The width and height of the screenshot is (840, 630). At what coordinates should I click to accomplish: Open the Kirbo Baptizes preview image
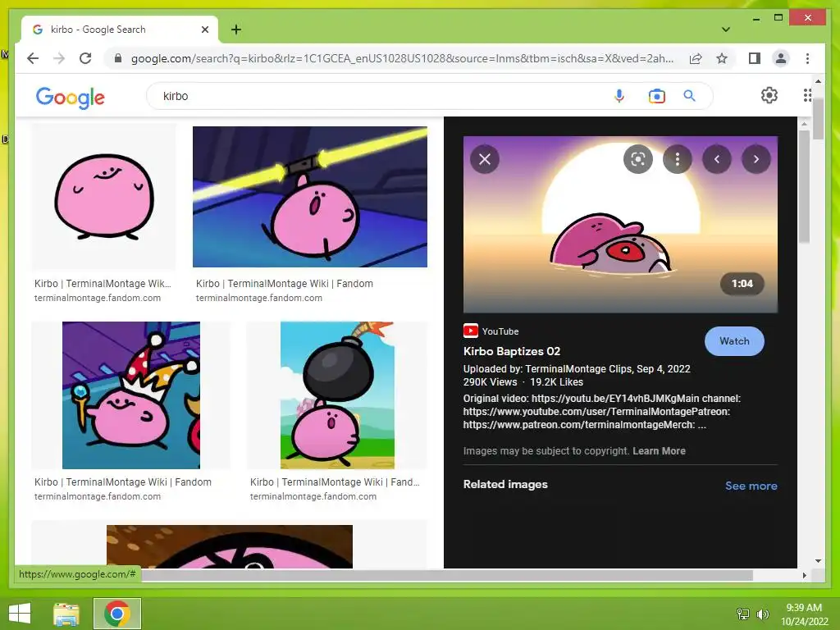620,225
